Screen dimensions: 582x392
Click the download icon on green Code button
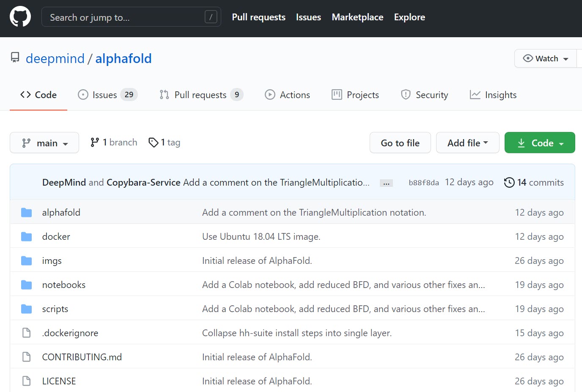[x=521, y=143]
